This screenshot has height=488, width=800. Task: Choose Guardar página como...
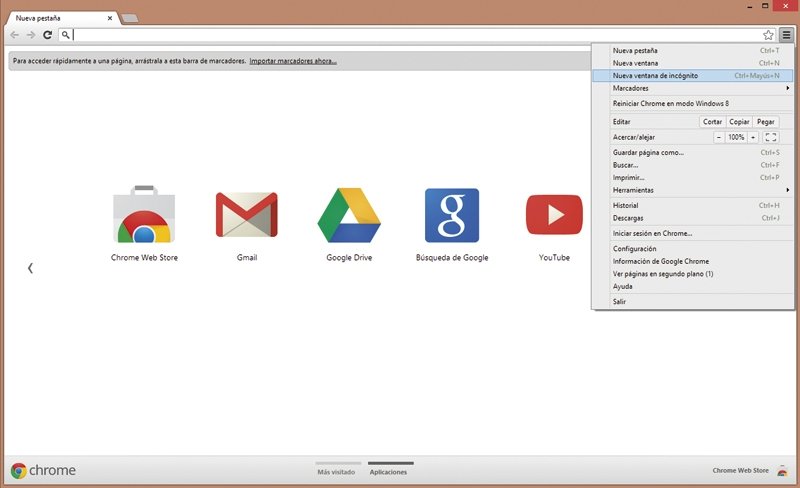[692, 153]
